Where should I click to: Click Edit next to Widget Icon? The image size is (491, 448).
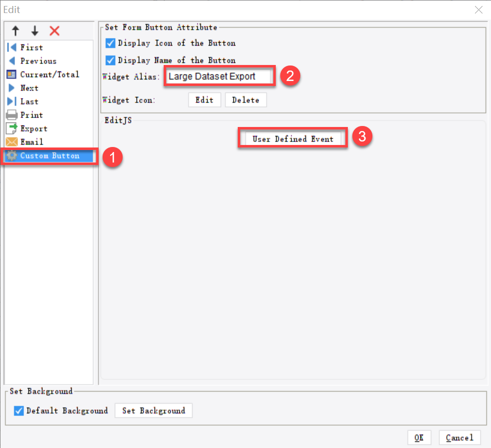pos(204,99)
